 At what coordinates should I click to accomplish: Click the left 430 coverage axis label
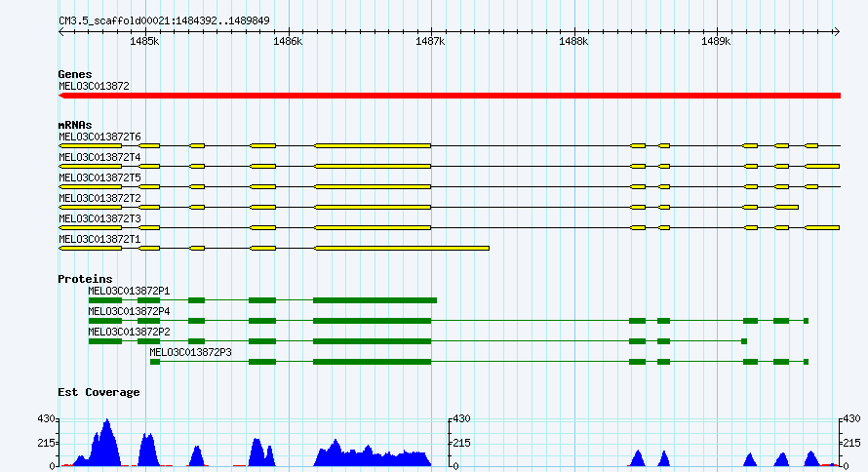[x=46, y=419]
